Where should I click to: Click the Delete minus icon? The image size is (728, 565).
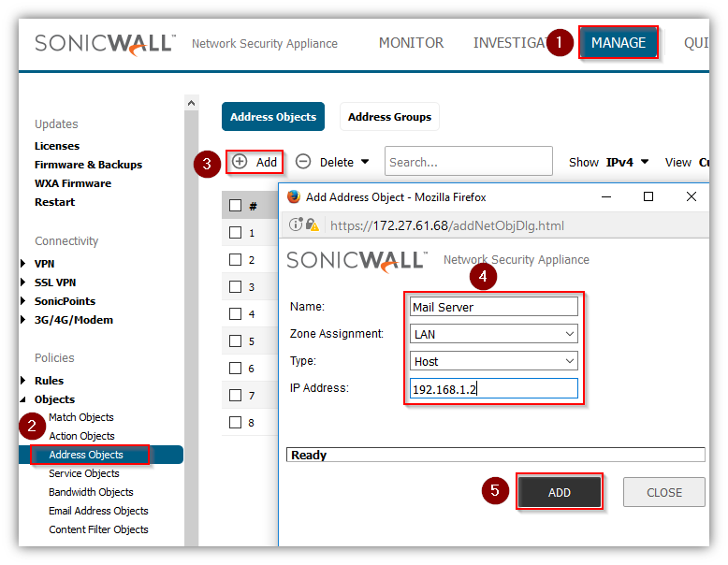pyautogui.click(x=303, y=162)
